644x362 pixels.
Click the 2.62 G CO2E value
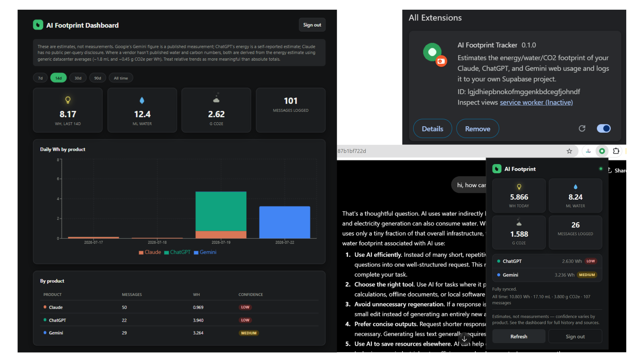coord(216,114)
